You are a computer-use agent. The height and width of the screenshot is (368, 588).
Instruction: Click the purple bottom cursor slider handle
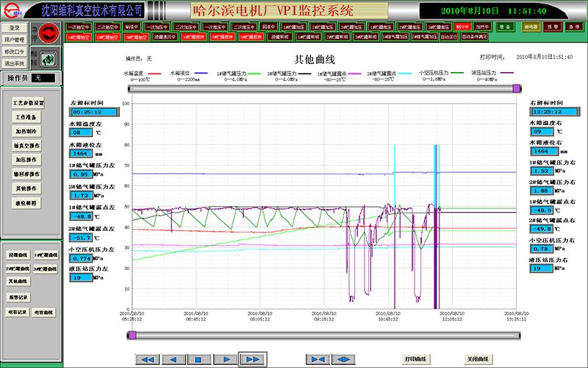(131, 336)
